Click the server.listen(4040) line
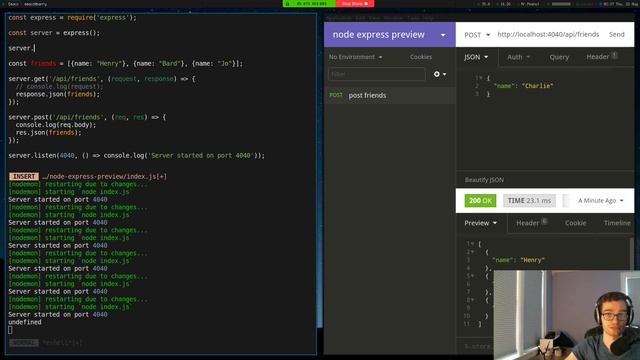640x360 pixels. coord(136,156)
